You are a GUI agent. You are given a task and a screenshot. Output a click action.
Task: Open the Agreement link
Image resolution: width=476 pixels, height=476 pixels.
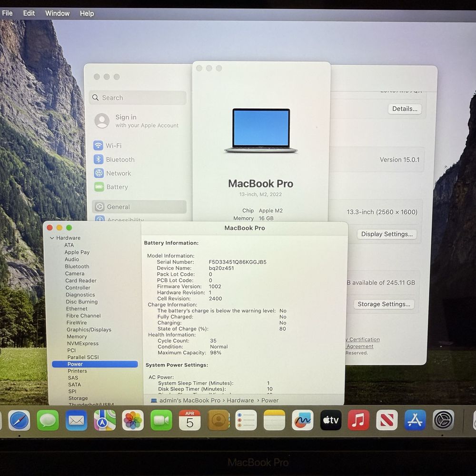[360, 347]
